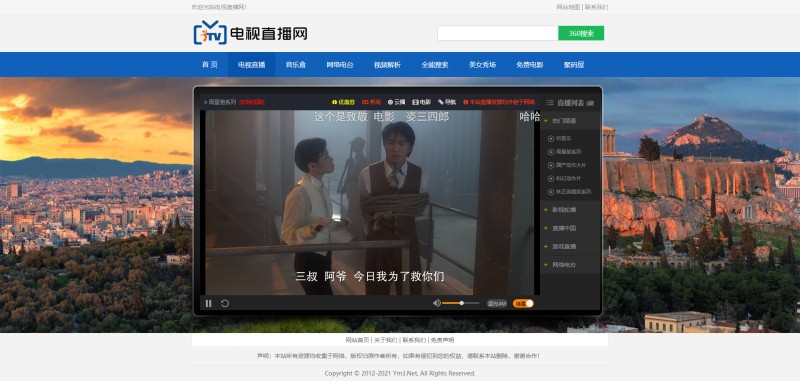Open 美女秀场 in the navigation bar
This screenshot has width=800, height=390.
(x=482, y=65)
